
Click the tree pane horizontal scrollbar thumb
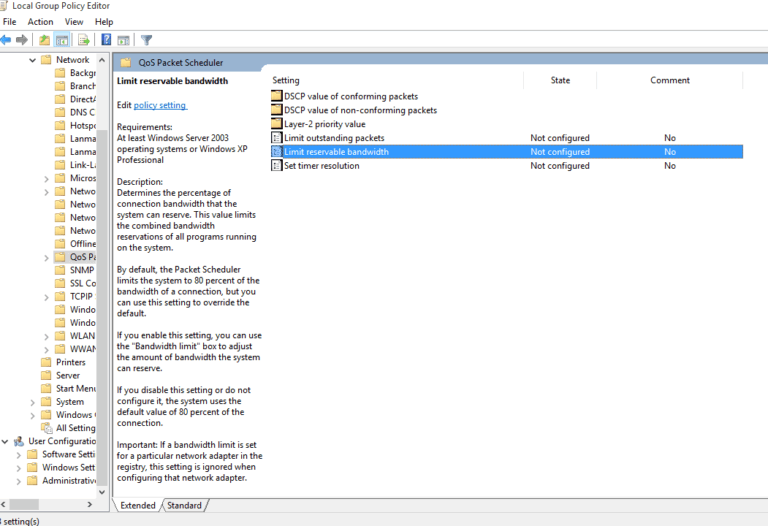click(x=24, y=504)
